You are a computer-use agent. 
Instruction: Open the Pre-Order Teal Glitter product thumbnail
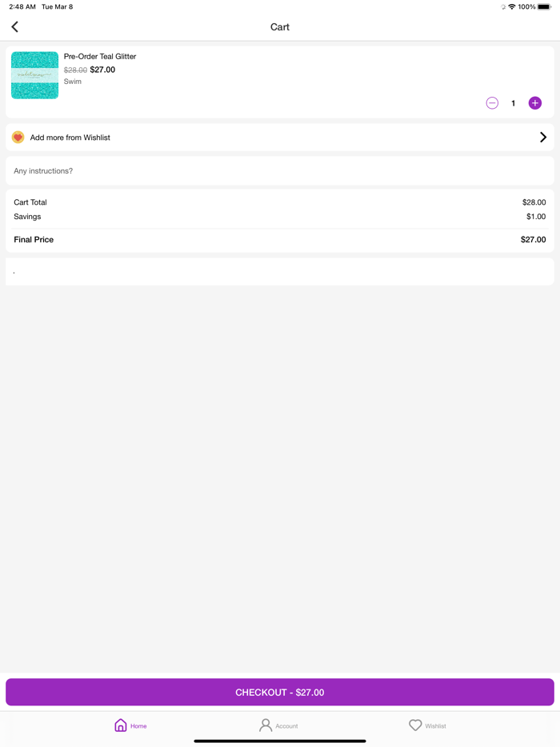pos(35,75)
